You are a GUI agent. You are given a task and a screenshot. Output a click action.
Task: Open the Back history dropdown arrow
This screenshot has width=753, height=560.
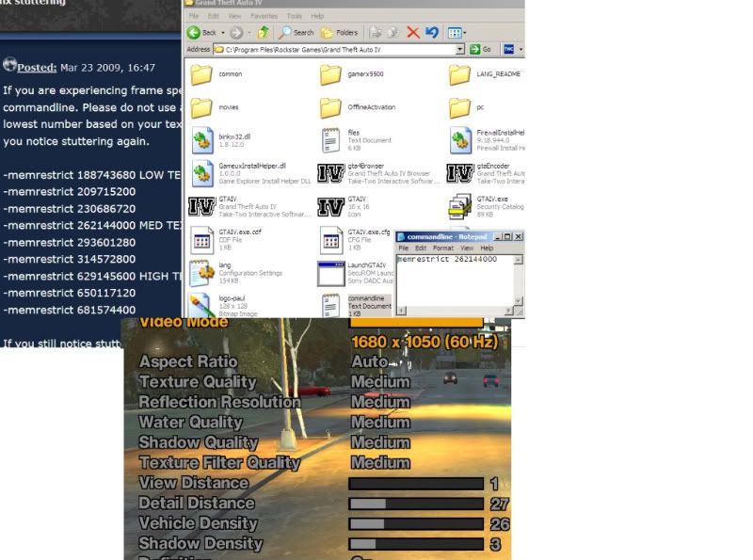click(223, 33)
